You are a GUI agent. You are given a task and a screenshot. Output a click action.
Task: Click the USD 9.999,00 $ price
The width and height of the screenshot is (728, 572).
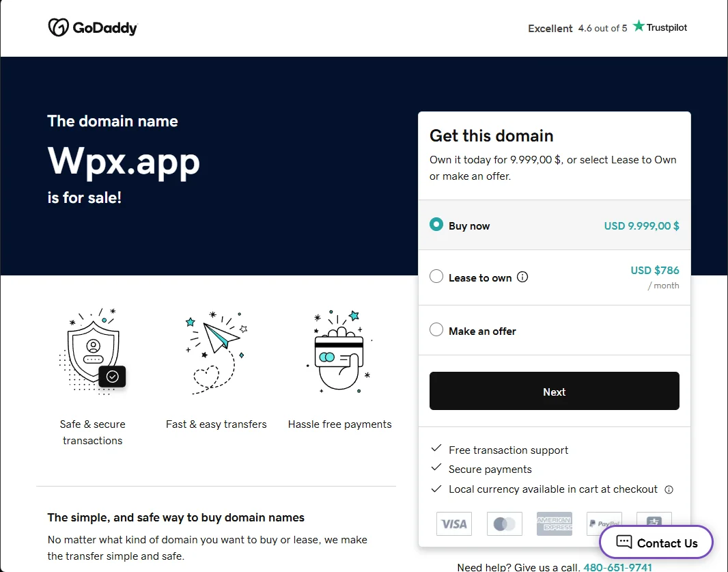click(641, 226)
